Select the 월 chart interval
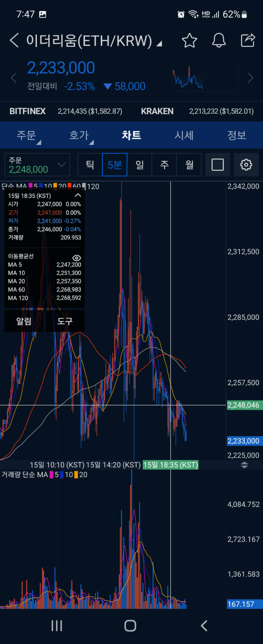The width and height of the screenshot is (263, 644). pyautogui.click(x=189, y=165)
